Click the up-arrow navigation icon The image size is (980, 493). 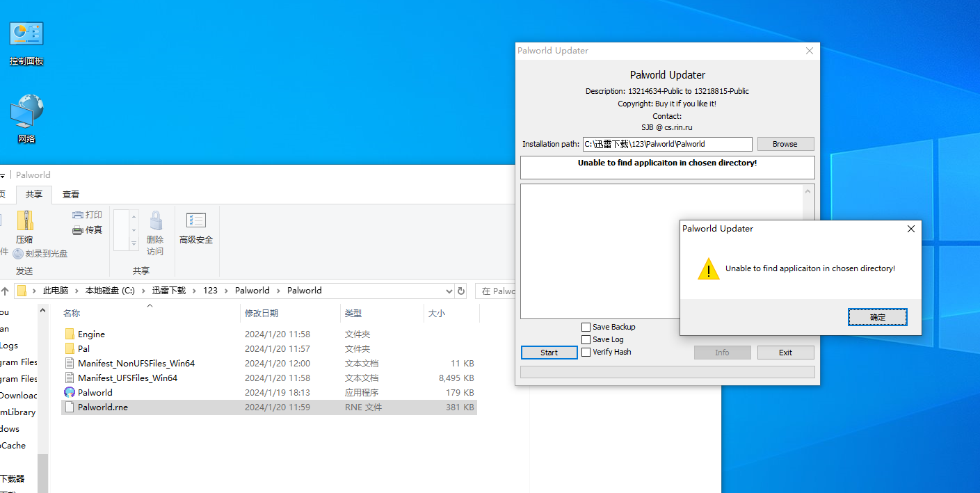[4, 291]
